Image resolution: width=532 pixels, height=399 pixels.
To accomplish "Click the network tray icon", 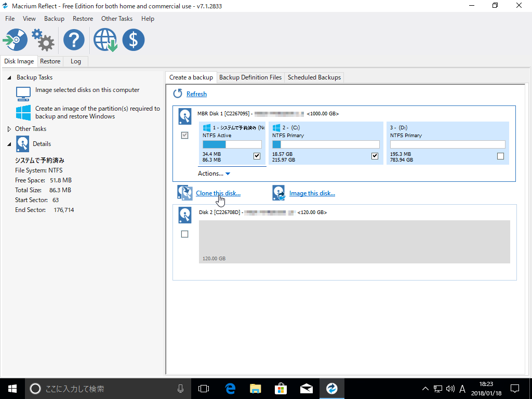I will [438, 389].
